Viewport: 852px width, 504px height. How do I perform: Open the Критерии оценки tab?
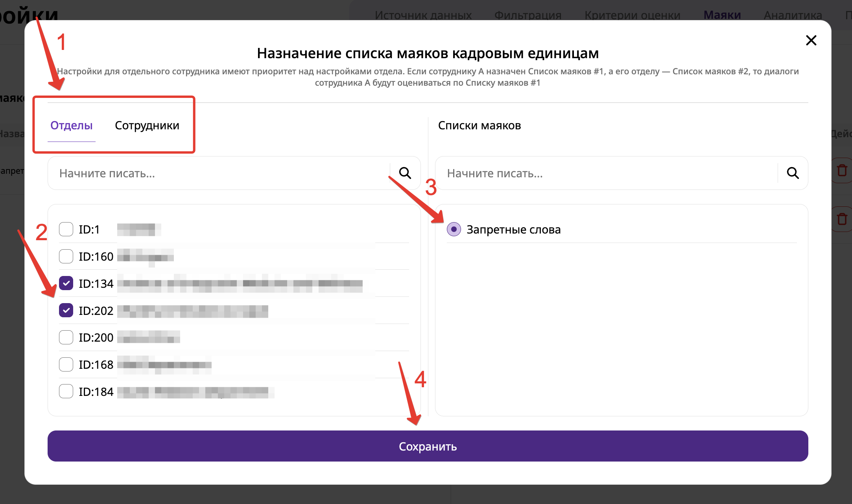(x=632, y=15)
